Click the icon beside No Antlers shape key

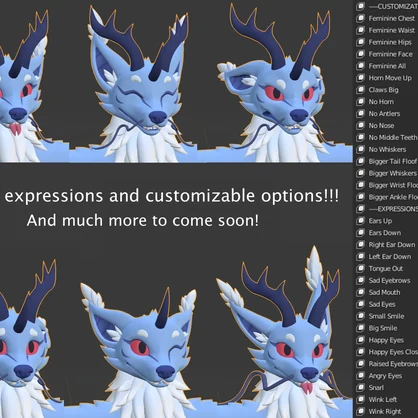360,114
